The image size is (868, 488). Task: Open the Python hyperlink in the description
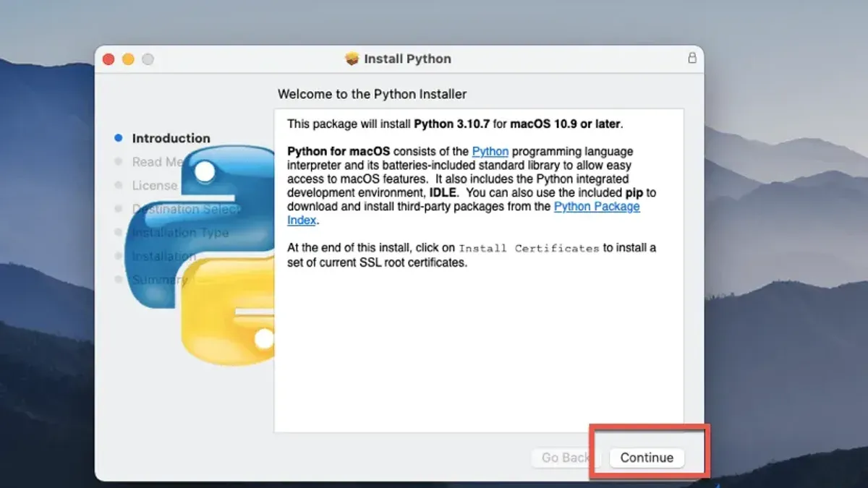[490, 151]
